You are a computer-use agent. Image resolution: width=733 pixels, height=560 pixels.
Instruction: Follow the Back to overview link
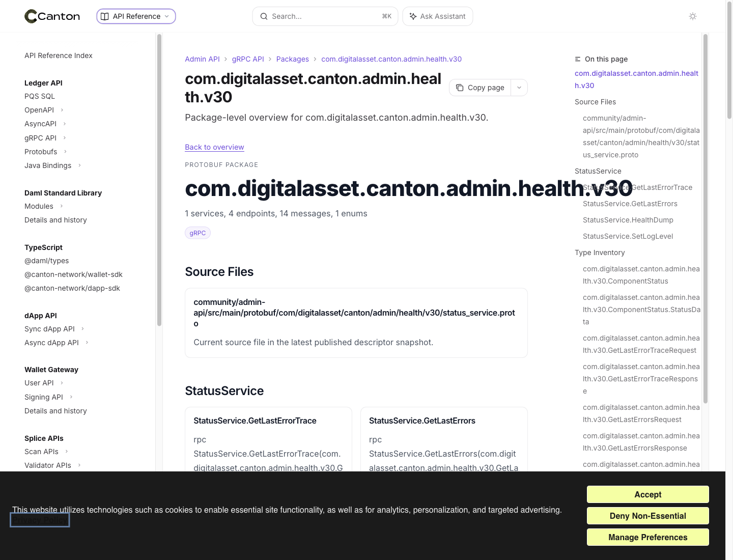coord(214,147)
